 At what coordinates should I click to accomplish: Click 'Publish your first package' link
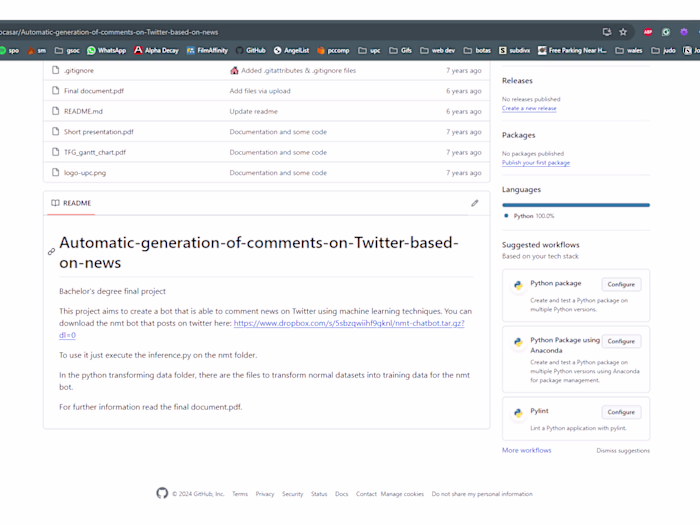tap(536, 163)
